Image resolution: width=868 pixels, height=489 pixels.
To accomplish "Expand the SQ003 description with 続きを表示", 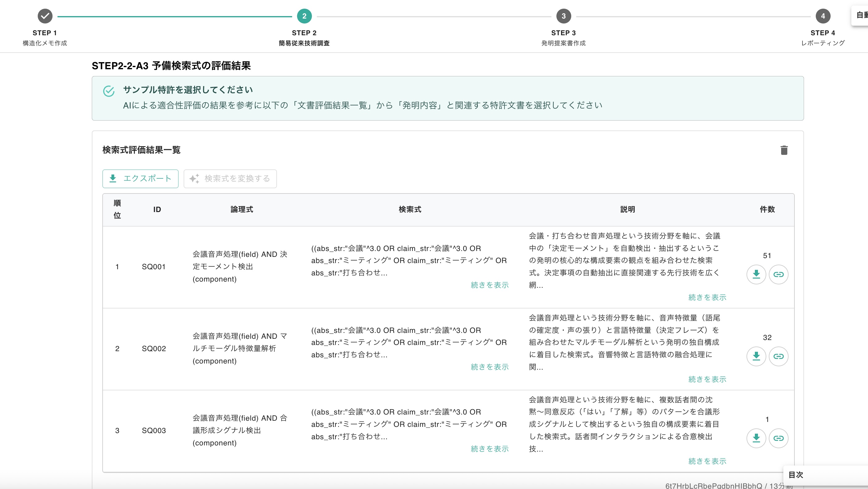I will pos(707,461).
